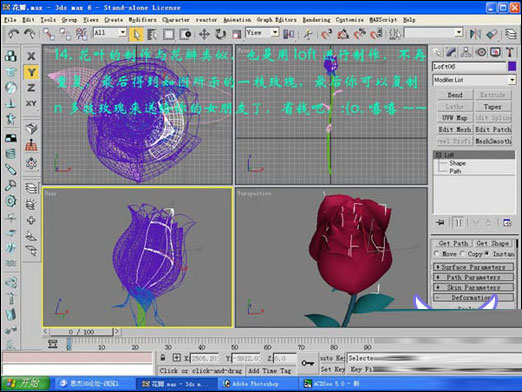Click the 0 / 100 time slider handle
The image size is (522, 392).
click(81, 332)
